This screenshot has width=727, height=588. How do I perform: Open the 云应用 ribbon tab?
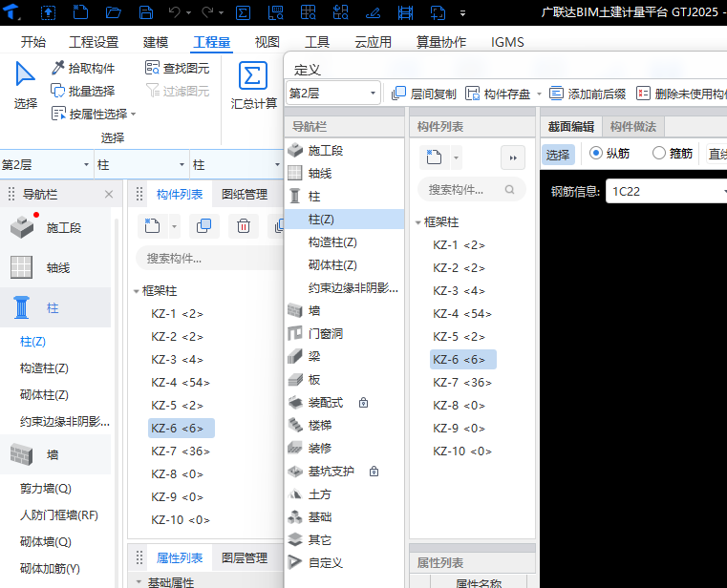pos(373,42)
